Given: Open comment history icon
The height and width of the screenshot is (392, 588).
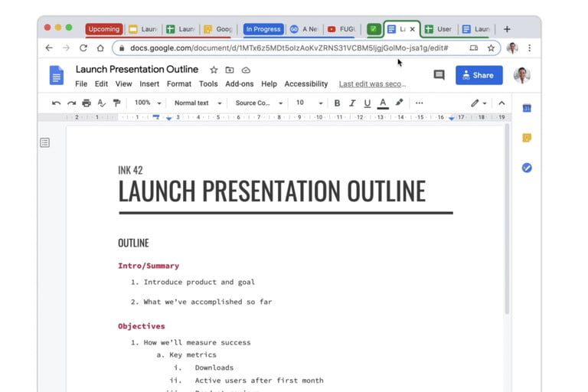Looking at the screenshot, I should pos(439,75).
